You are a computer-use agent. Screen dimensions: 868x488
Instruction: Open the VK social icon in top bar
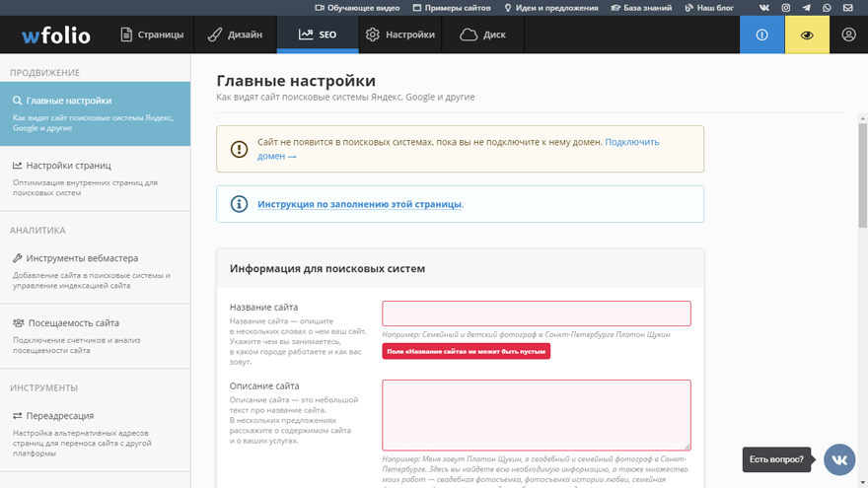(763, 8)
